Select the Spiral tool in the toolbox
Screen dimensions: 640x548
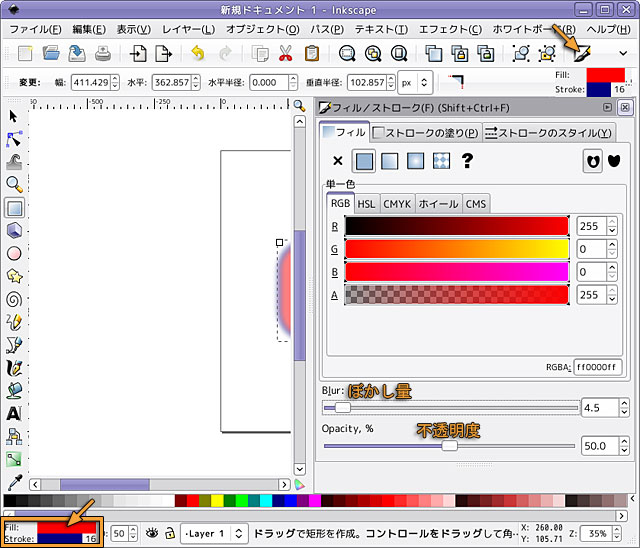pyautogui.click(x=14, y=298)
